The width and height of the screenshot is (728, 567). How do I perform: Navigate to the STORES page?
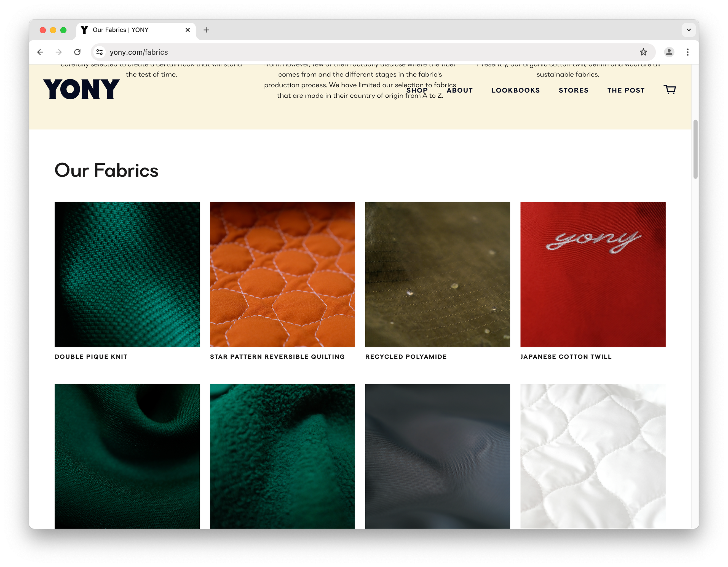point(573,90)
